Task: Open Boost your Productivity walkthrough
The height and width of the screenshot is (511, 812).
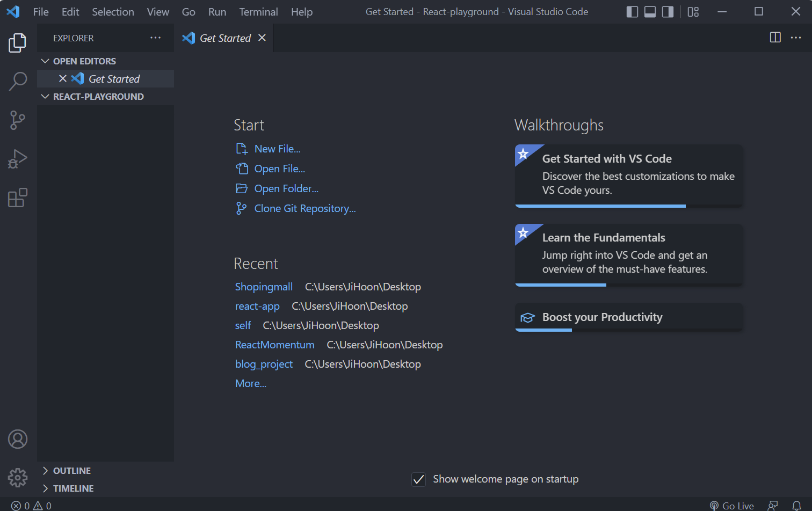Action: (629, 317)
